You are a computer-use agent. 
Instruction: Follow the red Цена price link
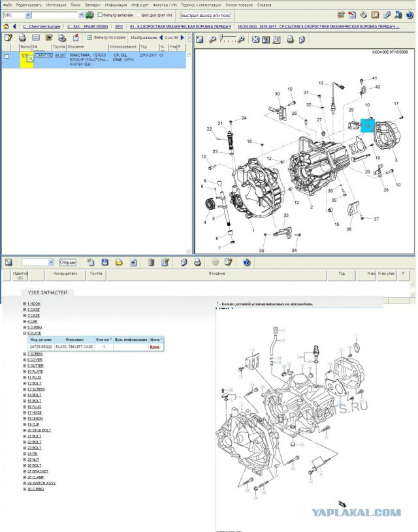pyautogui.click(x=155, y=347)
